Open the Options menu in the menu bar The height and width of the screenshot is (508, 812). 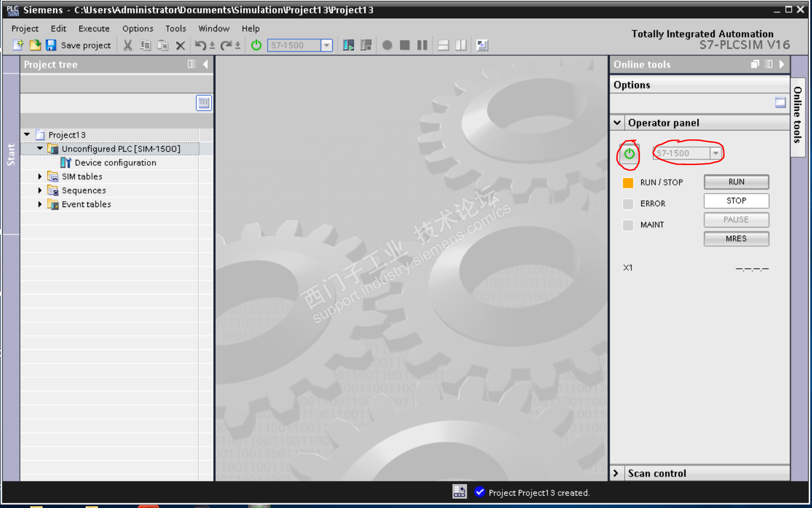pyautogui.click(x=138, y=29)
